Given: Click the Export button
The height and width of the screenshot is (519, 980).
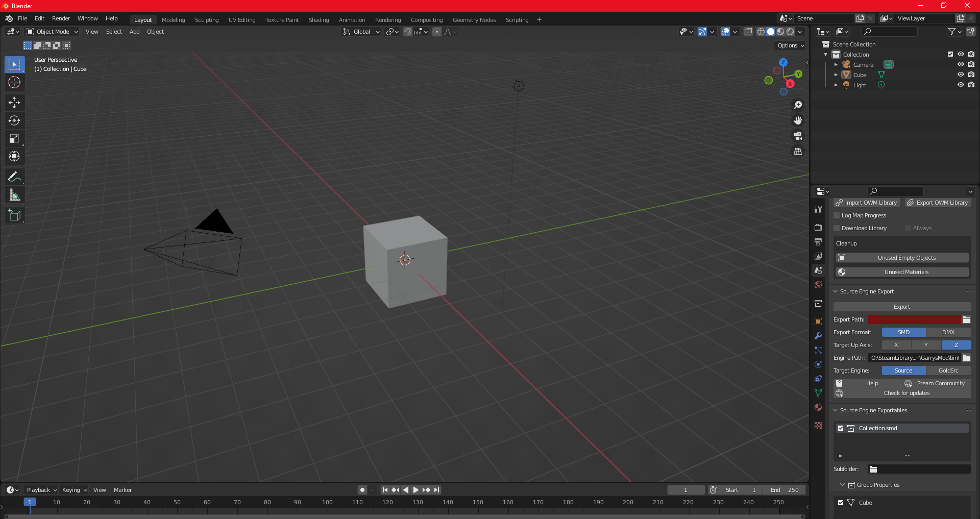Looking at the screenshot, I should tap(902, 307).
